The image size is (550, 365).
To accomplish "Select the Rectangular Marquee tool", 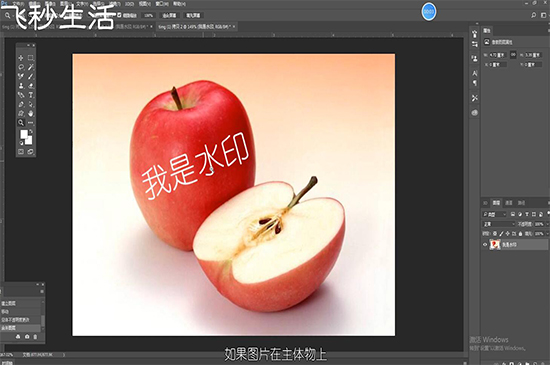I will tap(31, 58).
